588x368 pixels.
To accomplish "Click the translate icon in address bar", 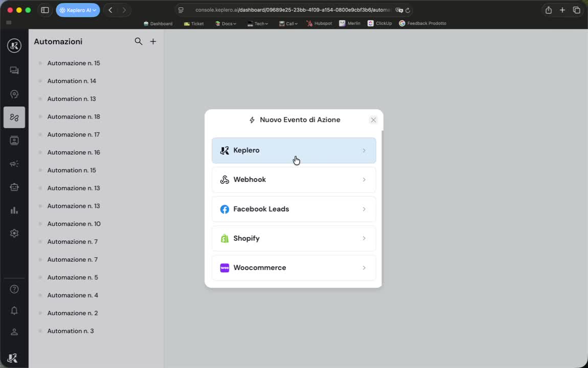I will coord(399,11).
